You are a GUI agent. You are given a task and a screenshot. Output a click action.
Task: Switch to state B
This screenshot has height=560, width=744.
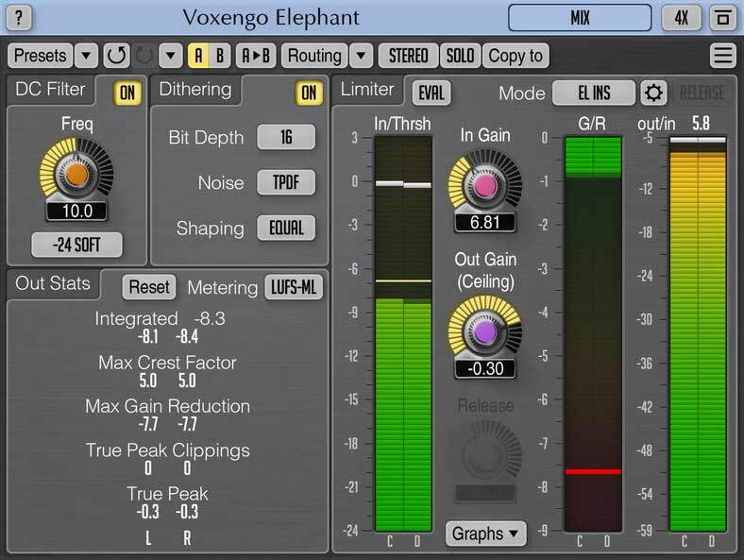click(220, 56)
